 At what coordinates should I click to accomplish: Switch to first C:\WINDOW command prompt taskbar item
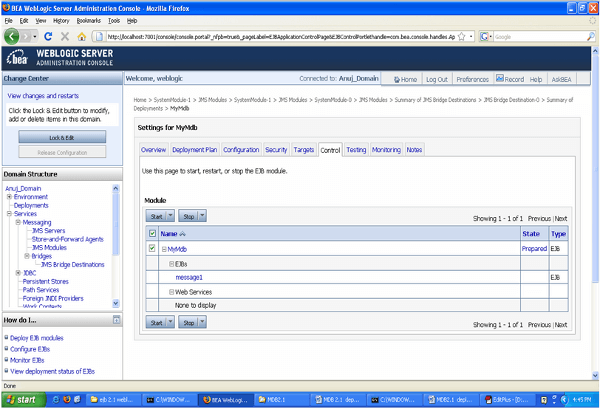click(x=170, y=400)
